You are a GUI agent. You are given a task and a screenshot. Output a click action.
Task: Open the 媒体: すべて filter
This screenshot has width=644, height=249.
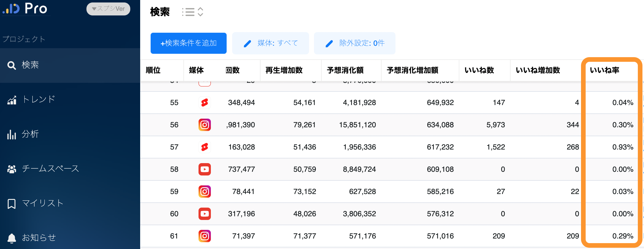270,43
